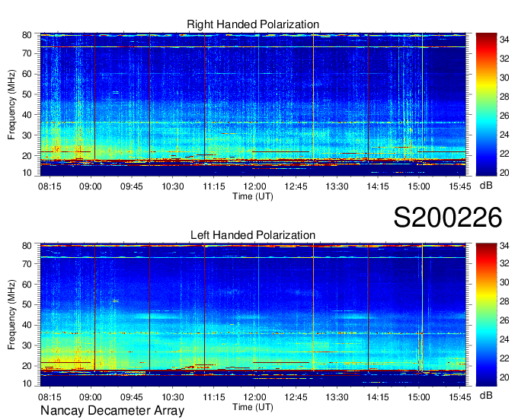Click the right-handed spectrogram plot
518x420 pixels.
(253, 104)
